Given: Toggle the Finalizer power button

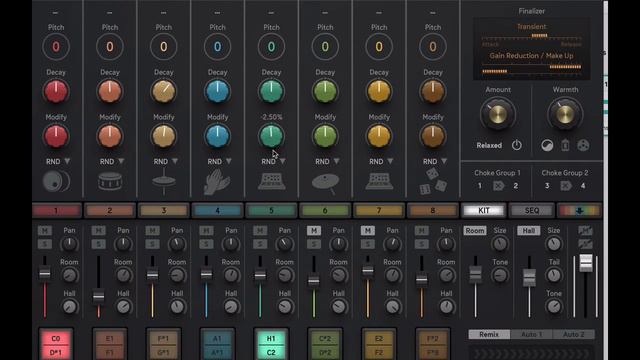Looking at the screenshot, I should (x=517, y=145).
